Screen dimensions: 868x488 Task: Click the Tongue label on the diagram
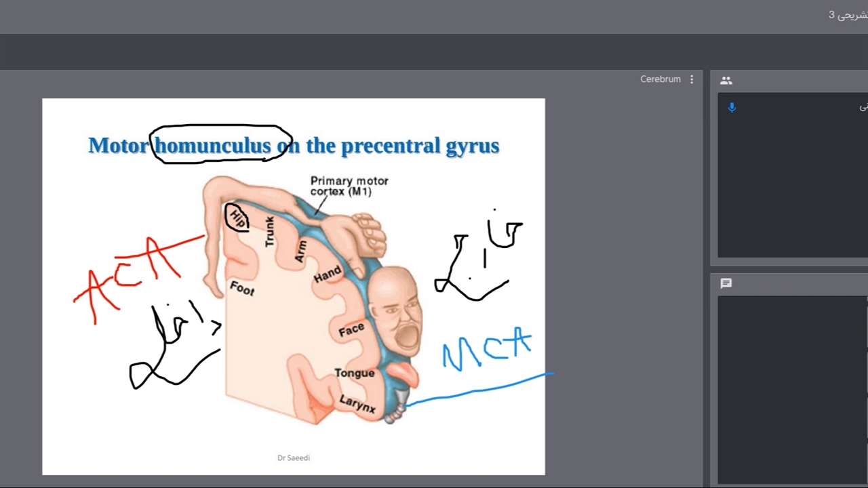[x=354, y=373]
